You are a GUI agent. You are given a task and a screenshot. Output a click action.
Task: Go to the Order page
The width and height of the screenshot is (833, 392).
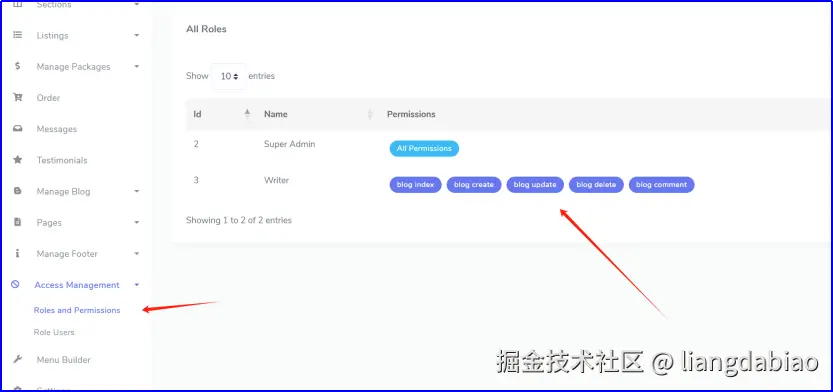(48, 98)
